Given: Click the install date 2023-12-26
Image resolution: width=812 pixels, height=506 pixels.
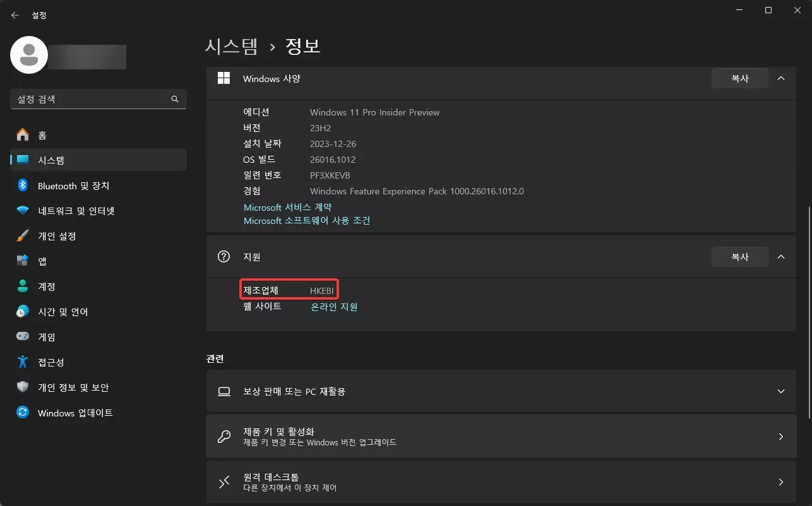Looking at the screenshot, I should coord(333,144).
